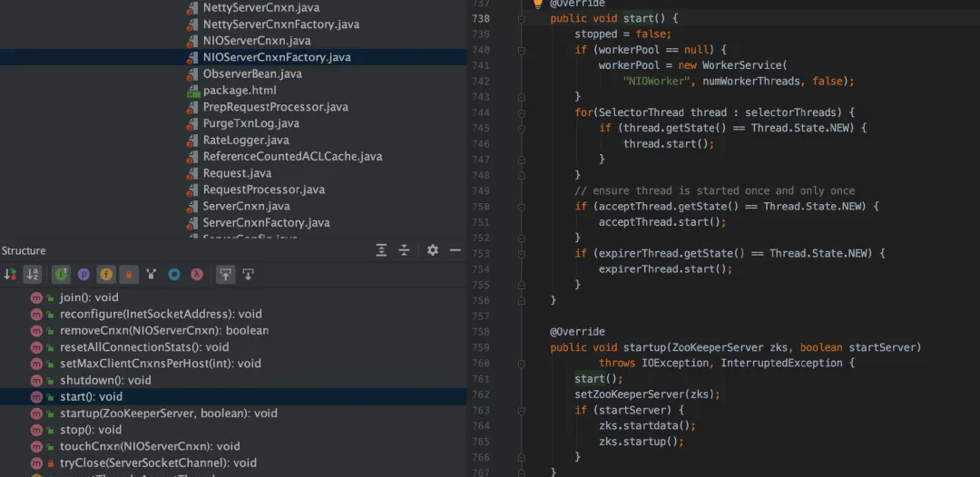Screen dimensions: 980x477
Task: Select removeCnxn(NIOServerCnxn) method in Structure
Action: pyautogui.click(x=164, y=330)
